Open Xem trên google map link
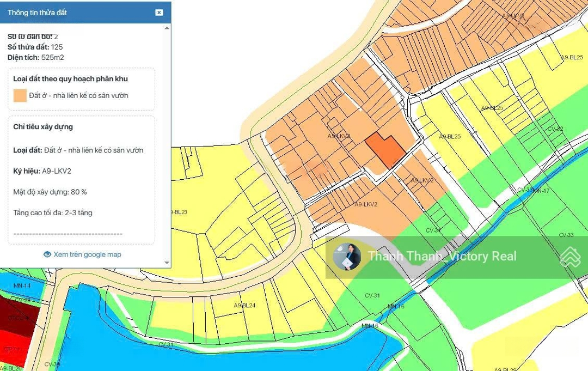 [x=87, y=254]
